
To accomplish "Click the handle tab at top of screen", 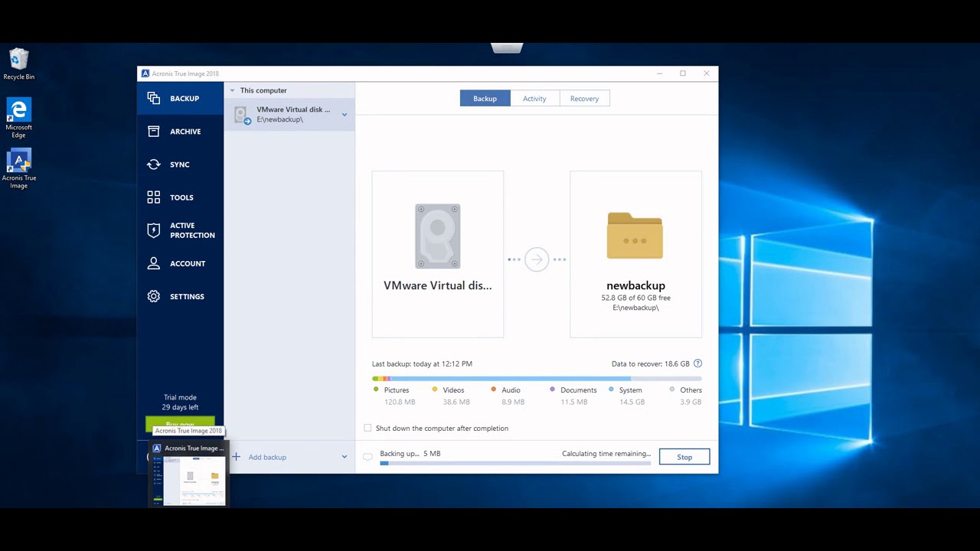I will point(506,47).
